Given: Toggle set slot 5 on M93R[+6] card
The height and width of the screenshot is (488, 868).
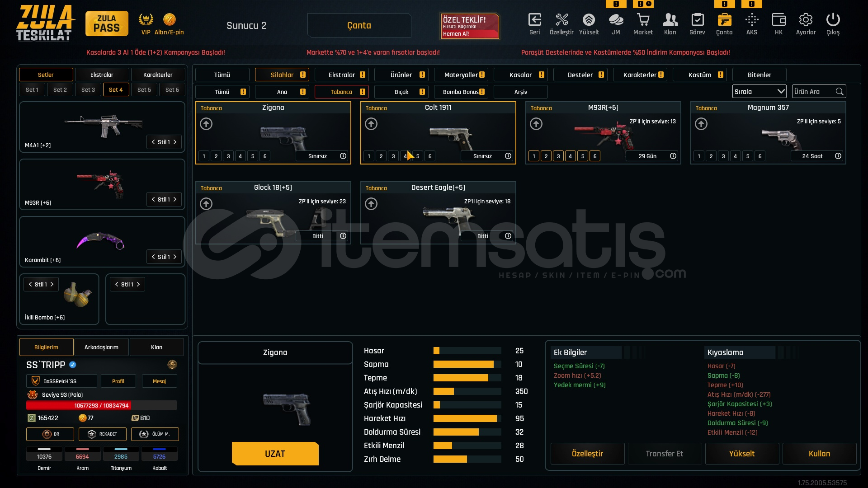Looking at the screenshot, I should tap(583, 156).
